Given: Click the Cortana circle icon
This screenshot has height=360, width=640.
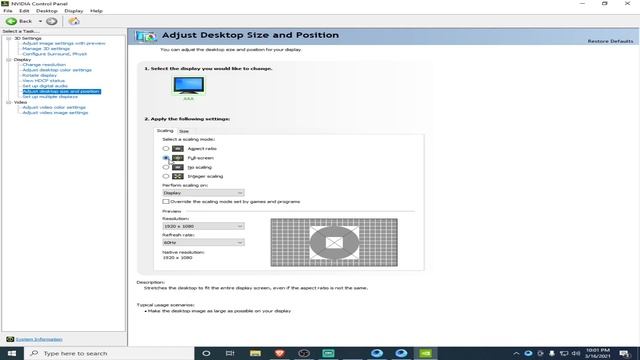Looking at the screenshot, I should (x=206, y=353).
